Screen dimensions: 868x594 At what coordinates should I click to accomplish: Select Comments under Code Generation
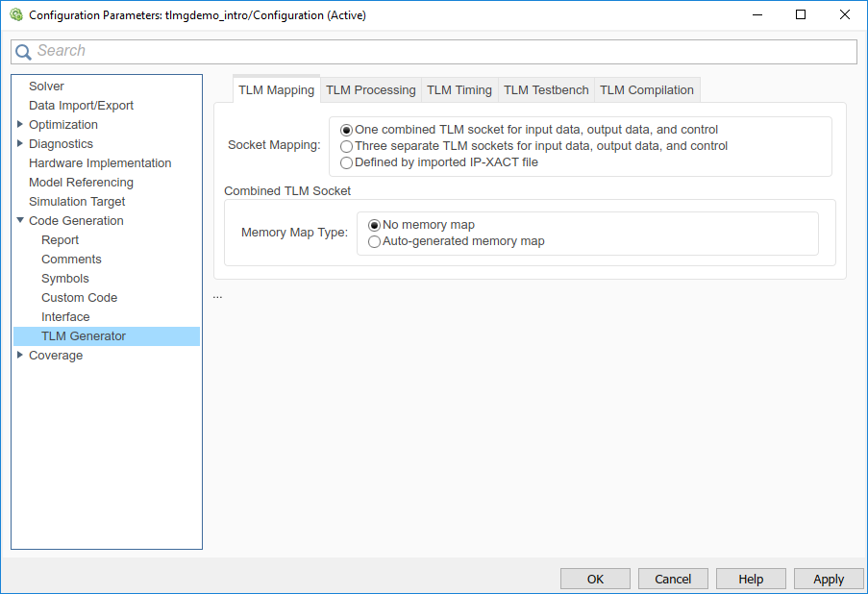click(x=71, y=260)
